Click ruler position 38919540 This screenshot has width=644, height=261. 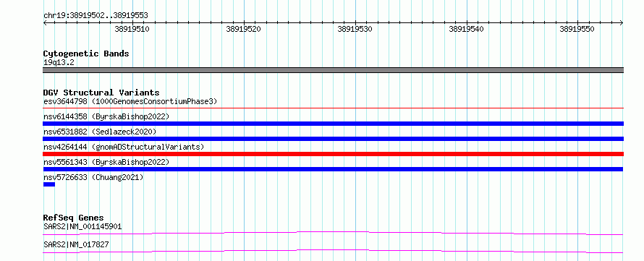pos(466,29)
